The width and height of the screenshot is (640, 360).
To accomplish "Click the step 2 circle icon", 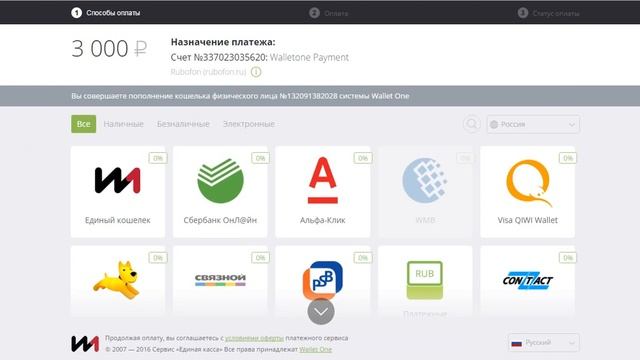I will (314, 13).
